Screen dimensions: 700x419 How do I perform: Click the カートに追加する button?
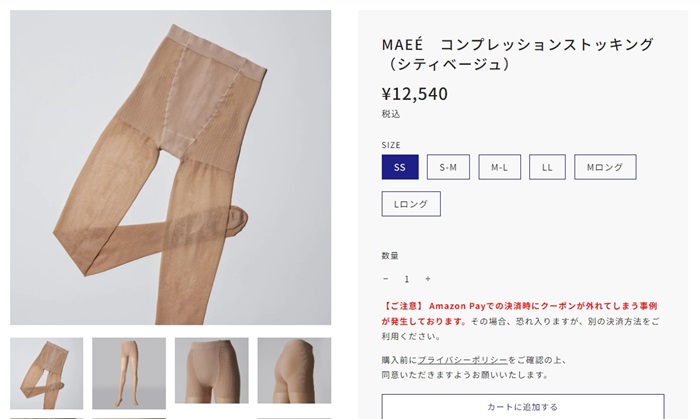[x=523, y=407]
